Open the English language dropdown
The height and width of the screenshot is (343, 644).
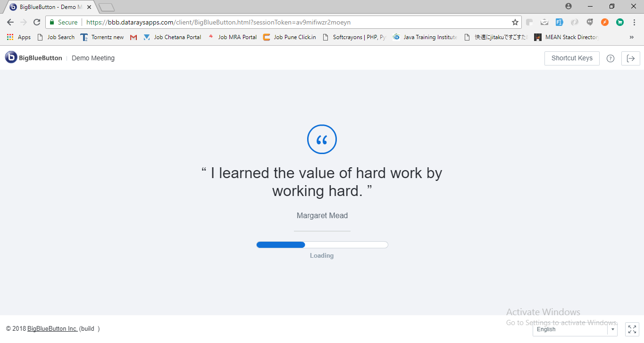point(575,329)
